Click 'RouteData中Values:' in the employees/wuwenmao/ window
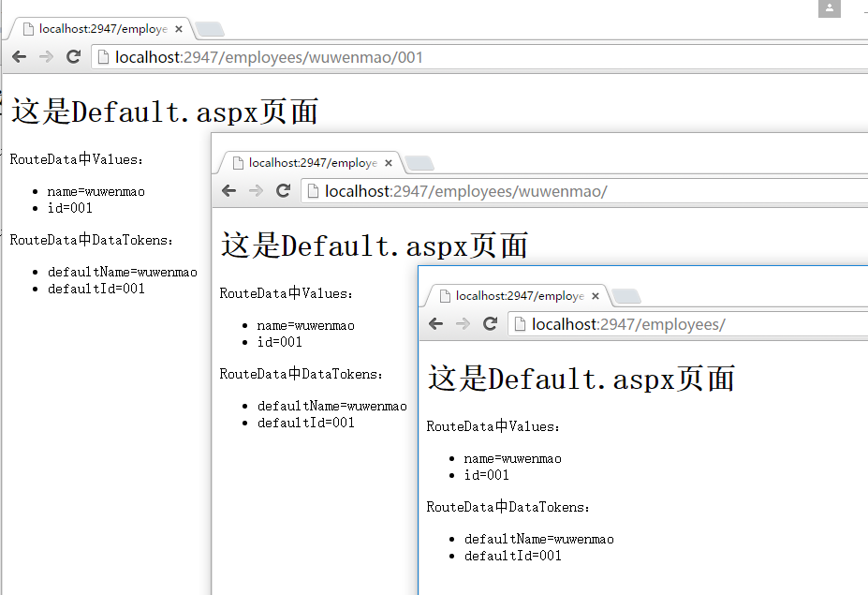This screenshot has width=868, height=595. pyautogui.click(x=287, y=293)
